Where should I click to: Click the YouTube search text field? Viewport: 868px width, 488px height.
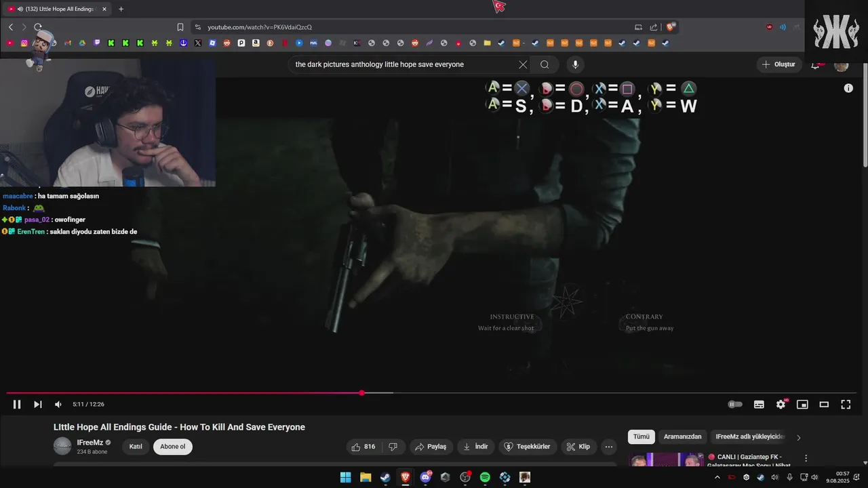coord(404,64)
